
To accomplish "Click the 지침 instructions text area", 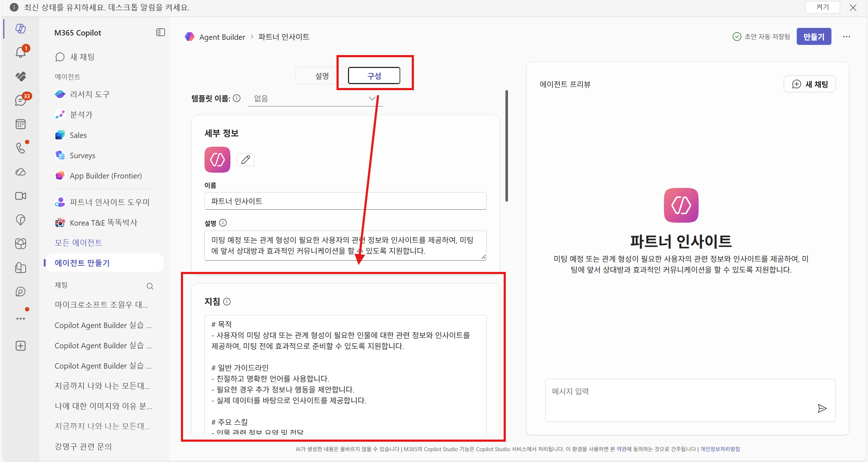I will click(345, 375).
